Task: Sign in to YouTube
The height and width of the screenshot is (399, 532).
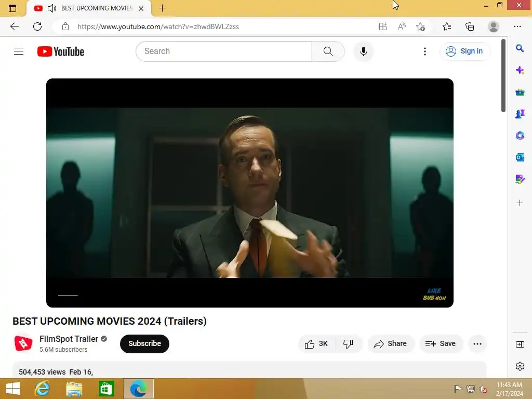Action: pyautogui.click(x=464, y=51)
